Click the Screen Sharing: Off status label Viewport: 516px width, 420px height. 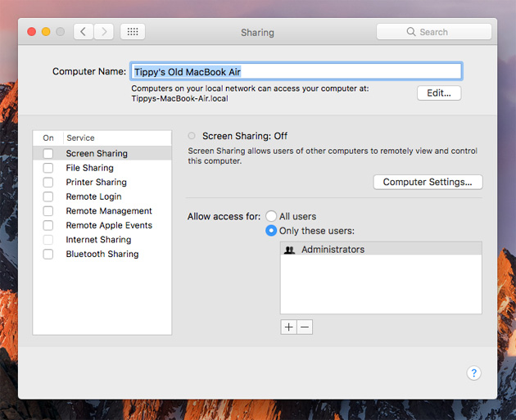pyautogui.click(x=245, y=136)
